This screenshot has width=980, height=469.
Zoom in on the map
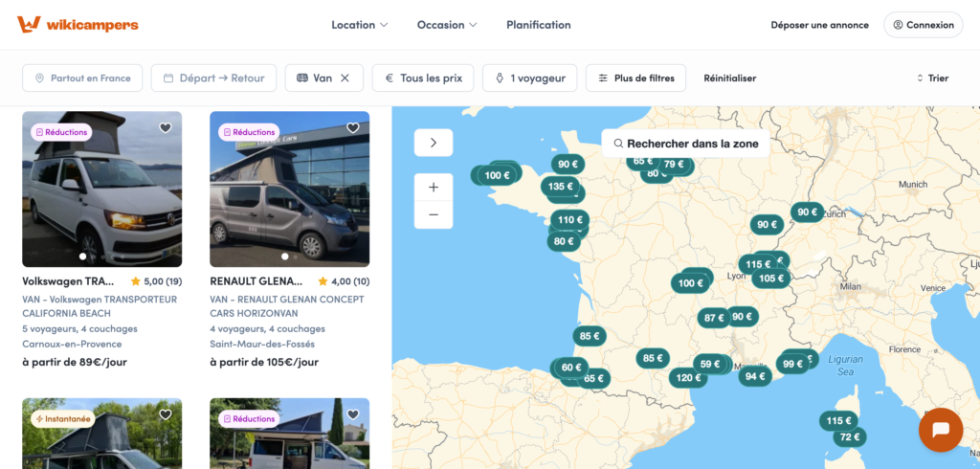coord(434,188)
